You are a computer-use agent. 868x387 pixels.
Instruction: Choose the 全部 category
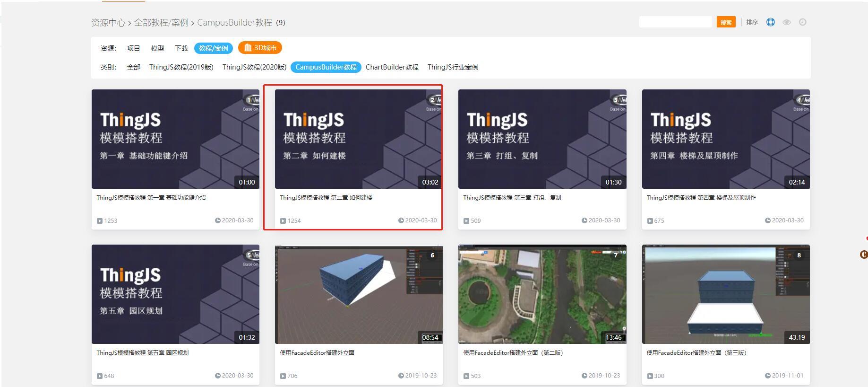click(134, 67)
